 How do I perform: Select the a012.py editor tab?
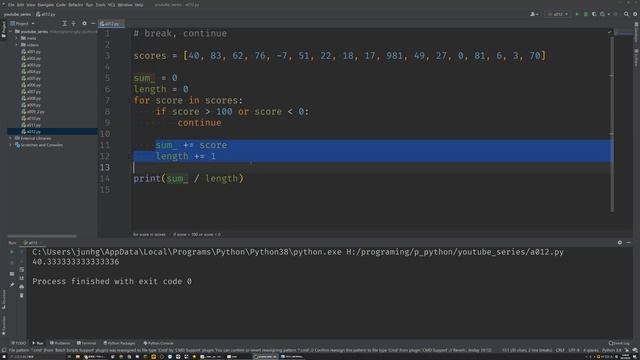111,24
